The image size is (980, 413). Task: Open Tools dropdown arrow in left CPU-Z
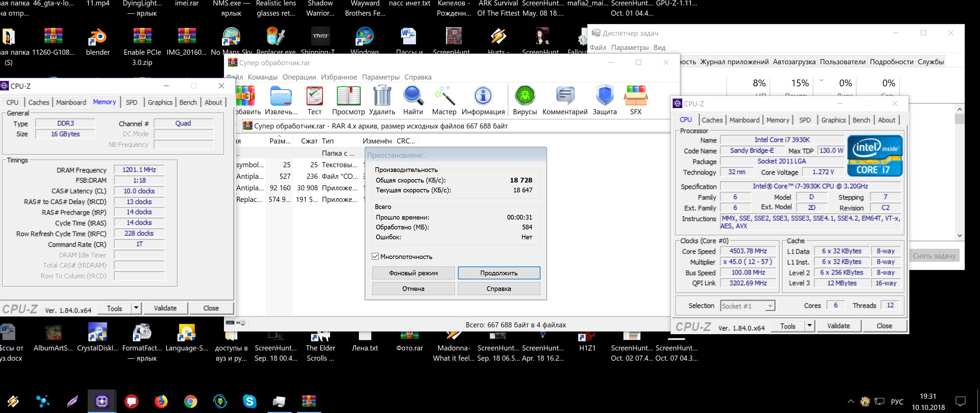tap(136, 308)
